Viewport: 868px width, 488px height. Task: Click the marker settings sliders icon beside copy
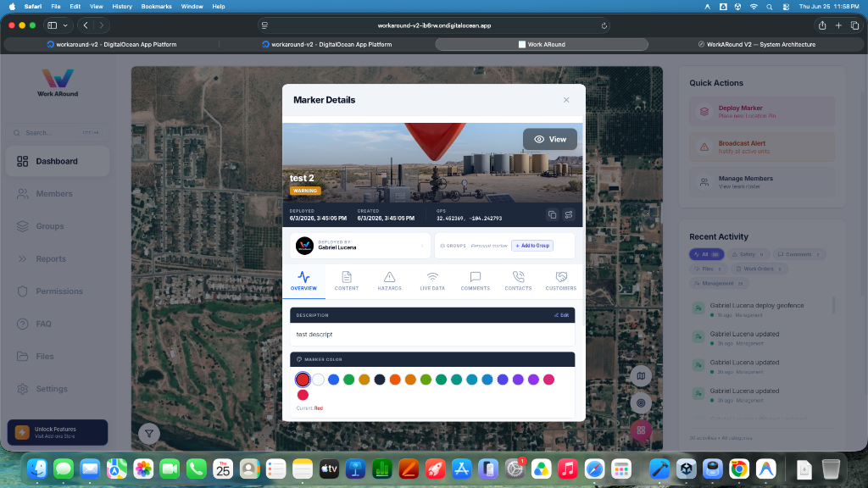569,214
